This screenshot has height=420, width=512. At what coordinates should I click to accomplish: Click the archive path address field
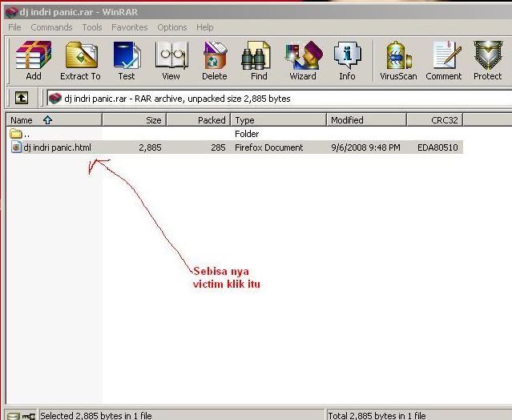click(279, 99)
